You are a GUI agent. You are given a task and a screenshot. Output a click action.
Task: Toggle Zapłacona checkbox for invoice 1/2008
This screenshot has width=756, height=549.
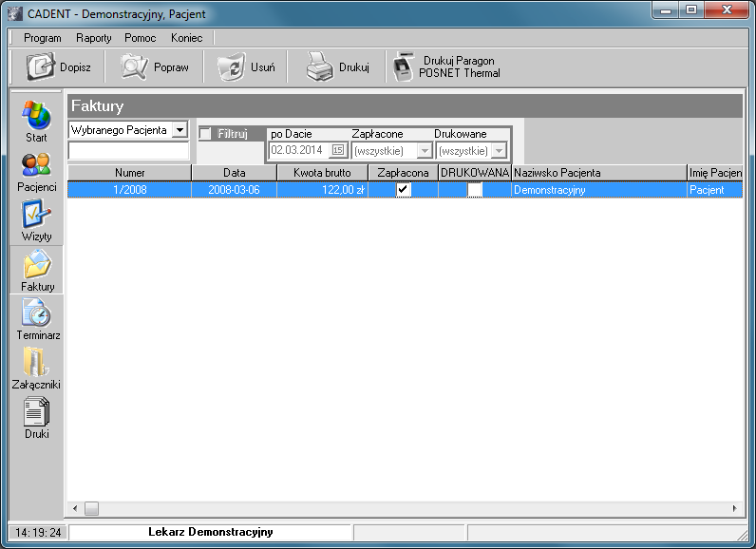click(404, 190)
